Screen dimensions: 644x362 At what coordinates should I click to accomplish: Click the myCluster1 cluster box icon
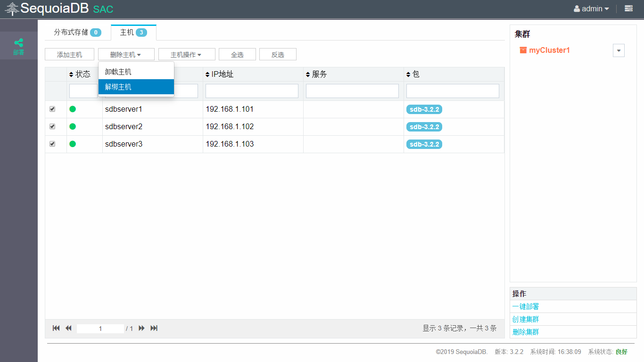point(523,50)
